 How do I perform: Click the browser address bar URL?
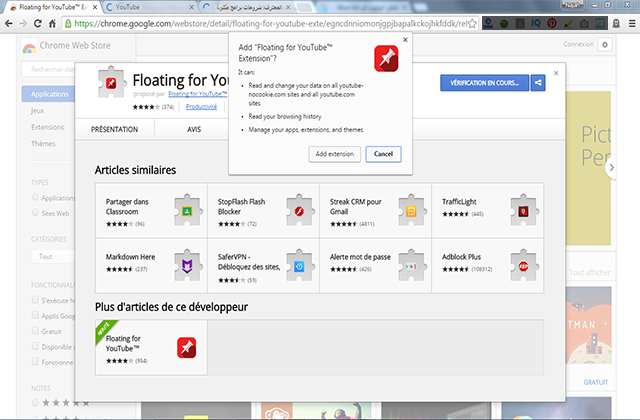269,24
